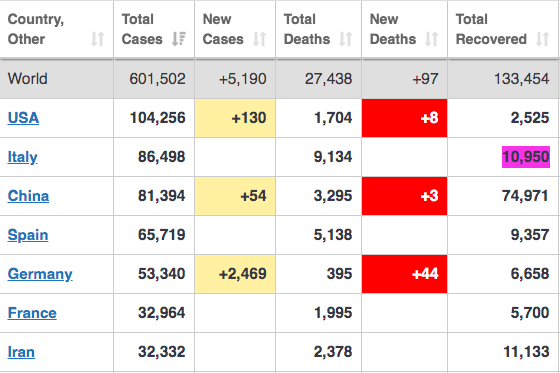Open the Germany country link
Viewport: 560px width, 373px height.
40,274
